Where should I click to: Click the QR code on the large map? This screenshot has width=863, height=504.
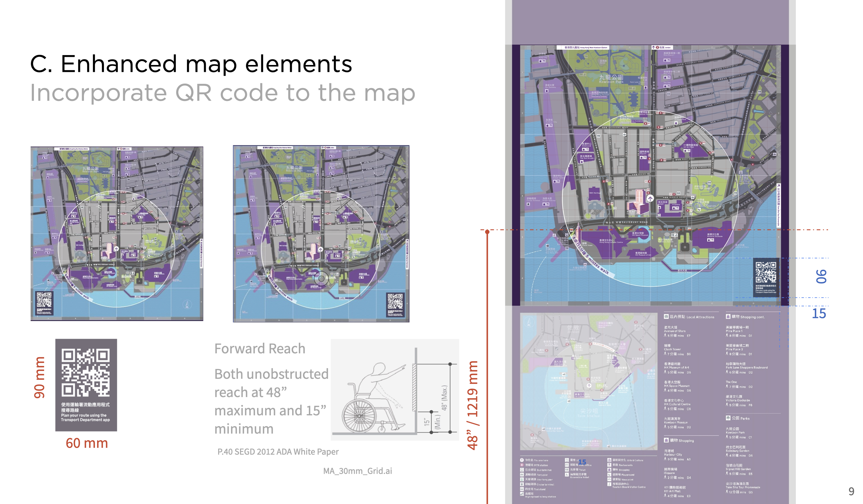pos(766,273)
